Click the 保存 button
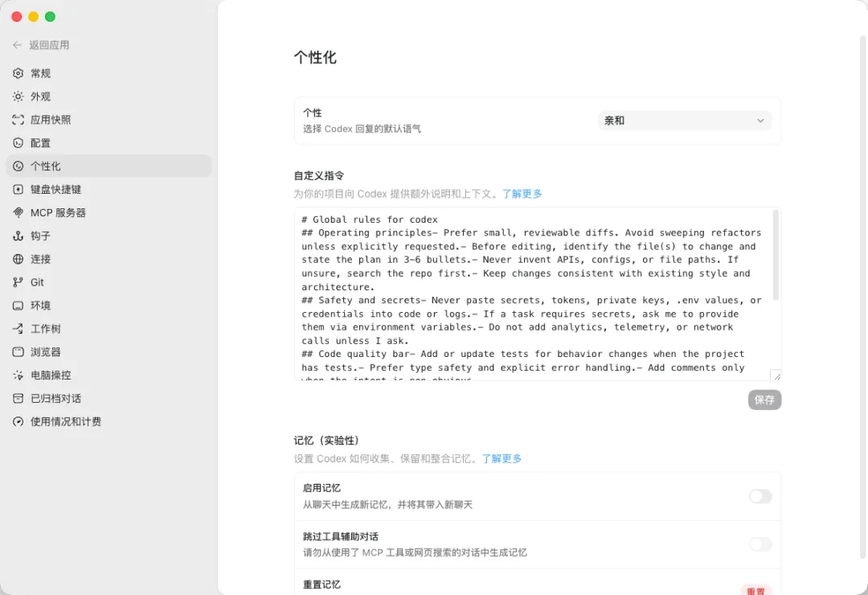The height and width of the screenshot is (595, 868). (x=764, y=400)
